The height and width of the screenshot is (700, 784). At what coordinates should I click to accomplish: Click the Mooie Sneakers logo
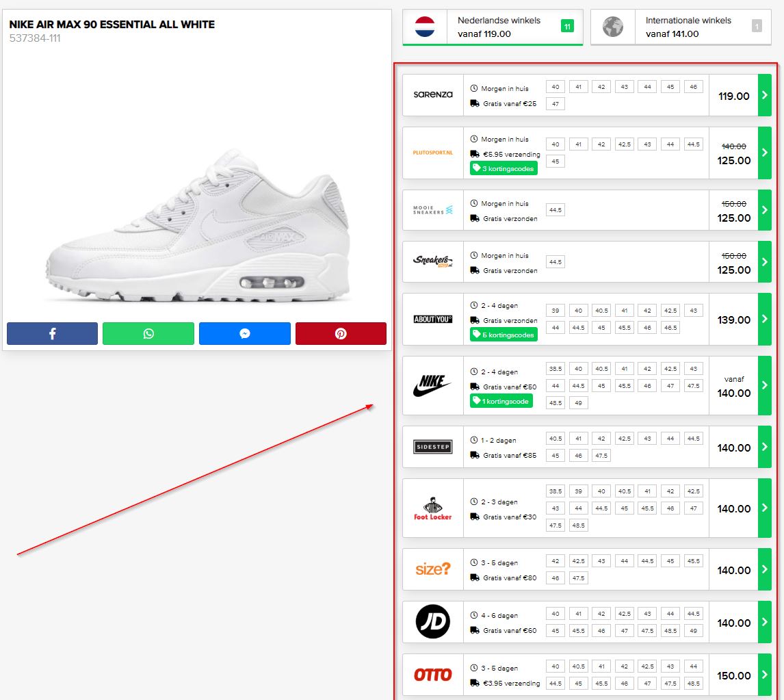coord(433,210)
